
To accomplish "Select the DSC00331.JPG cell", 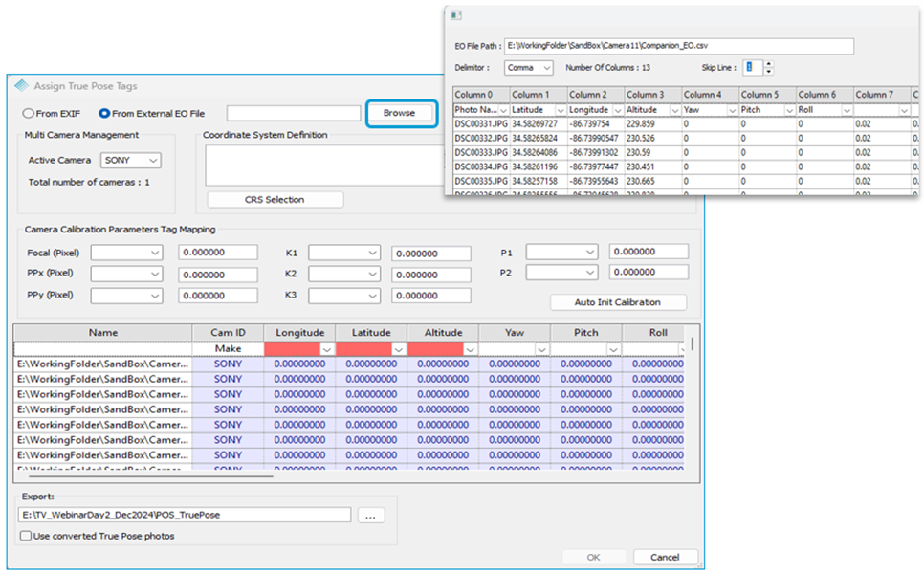I will pos(481,124).
